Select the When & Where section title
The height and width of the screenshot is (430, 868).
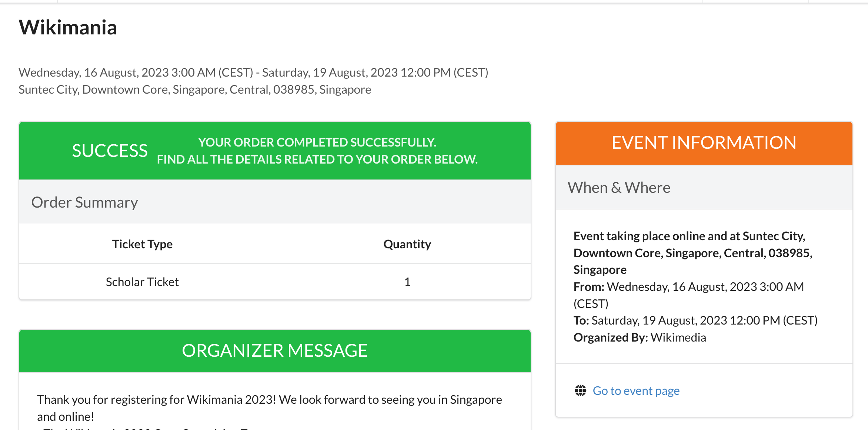pos(619,187)
